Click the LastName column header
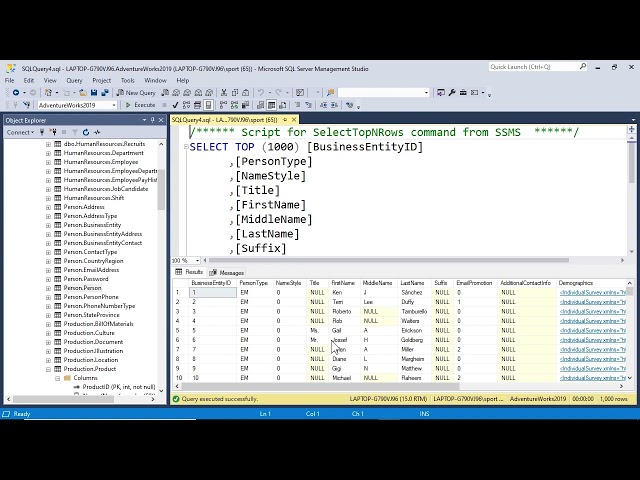This screenshot has height=480, width=640. tap(412, 283)
